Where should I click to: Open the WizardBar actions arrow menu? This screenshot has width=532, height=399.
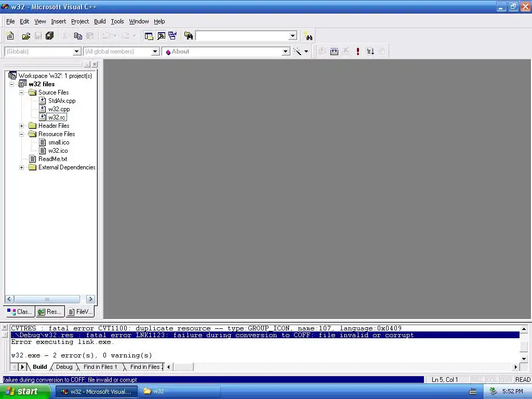pyautogui.click(x=306, y=51)
